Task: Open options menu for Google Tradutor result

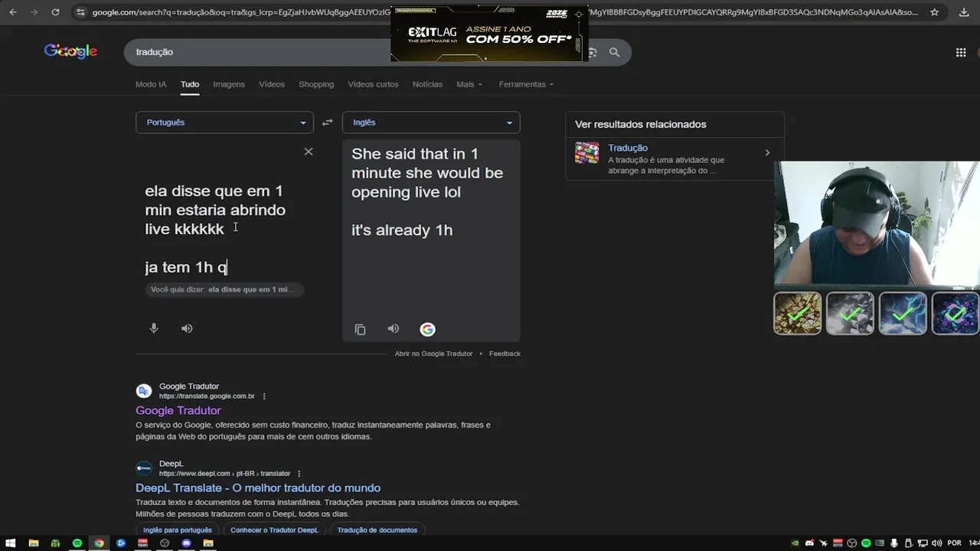Action: [264, 396]
